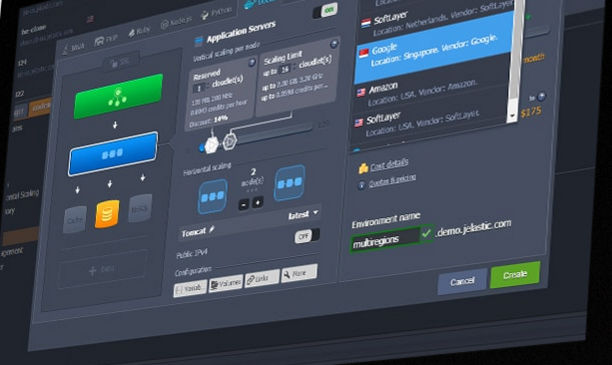
Task: Click info icon above the $175 price
Action: pos(541,96)
